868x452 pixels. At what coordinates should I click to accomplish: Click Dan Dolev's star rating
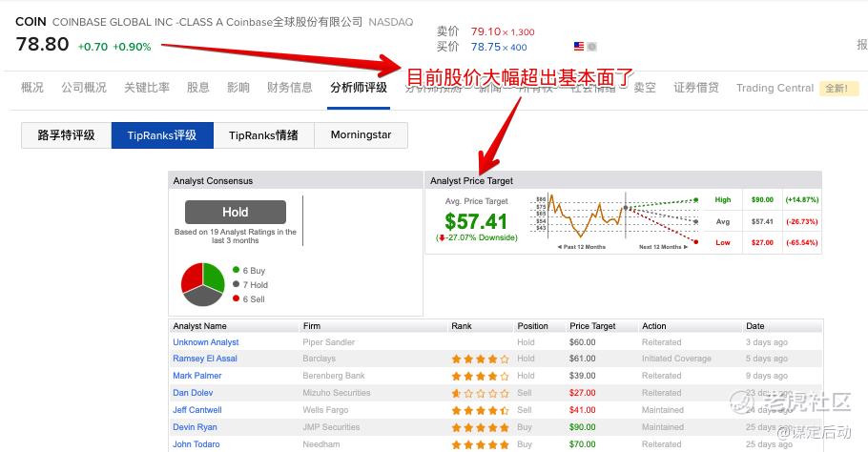click(480, 394)
